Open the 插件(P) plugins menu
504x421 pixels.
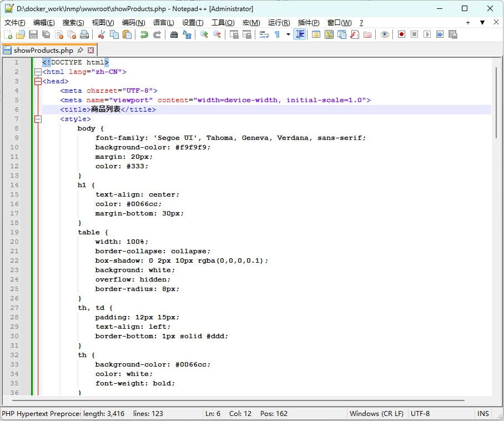pos(308,22)
